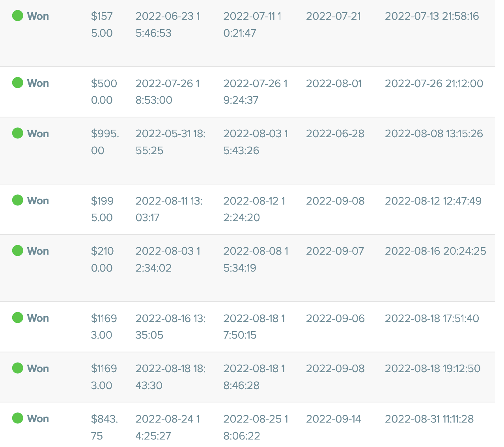Select the green dot in the 2022-09-06 row
This screenshot has width=504, height=447.
pos(18,318)
